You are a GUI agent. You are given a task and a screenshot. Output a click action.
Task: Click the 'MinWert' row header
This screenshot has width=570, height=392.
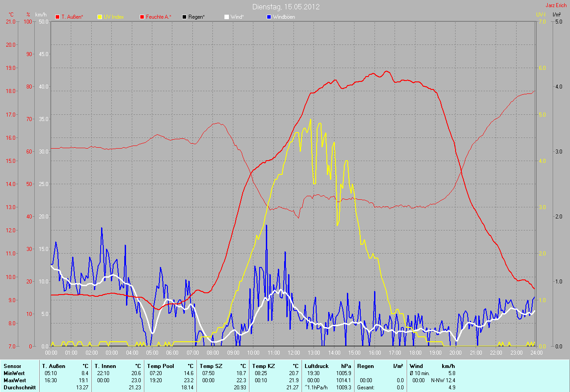pyautogui.click(x=14, y=373)
